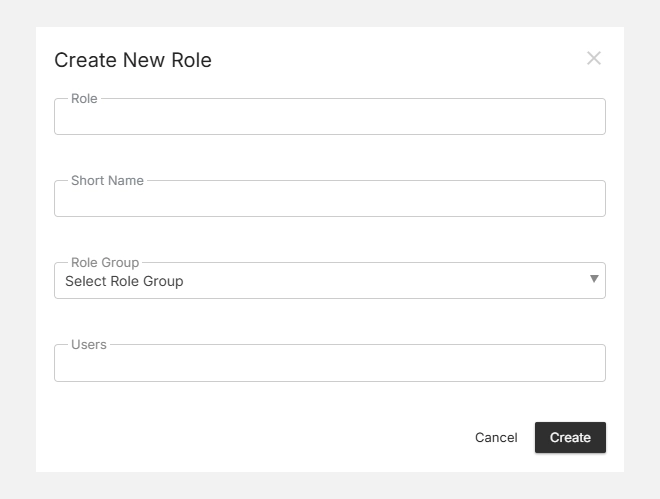Image resolution: width=660 pixels, height=499 pixels.
Task: Click the 'Select Role Group' placeholder text
Action: pyautogui.click(x=124, y=281)
